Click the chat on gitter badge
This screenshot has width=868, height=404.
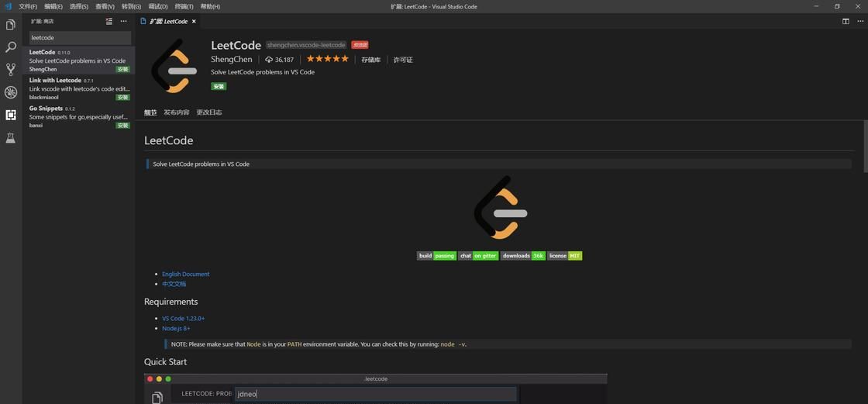pos(478,255)
